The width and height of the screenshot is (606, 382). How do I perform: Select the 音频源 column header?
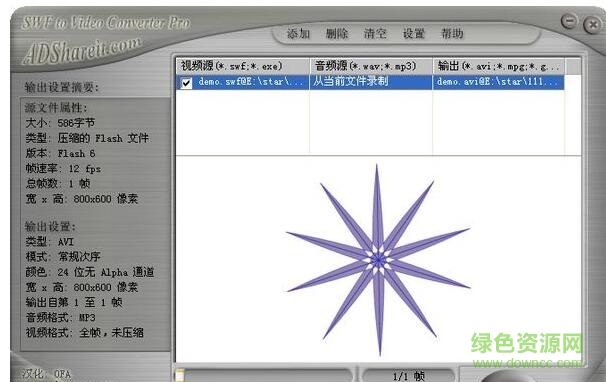click(371, 66)
